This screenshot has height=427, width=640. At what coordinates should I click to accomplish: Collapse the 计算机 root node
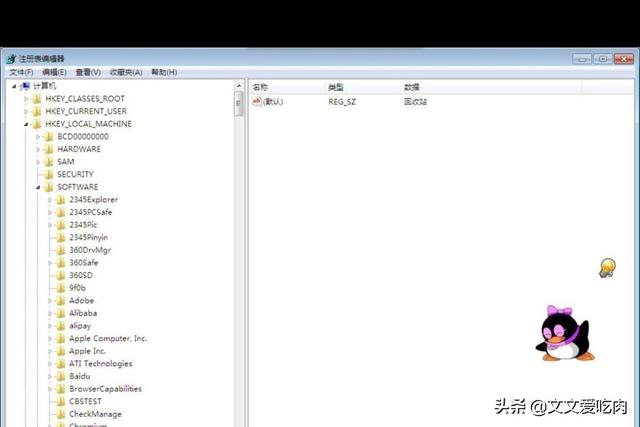point(14,86)
